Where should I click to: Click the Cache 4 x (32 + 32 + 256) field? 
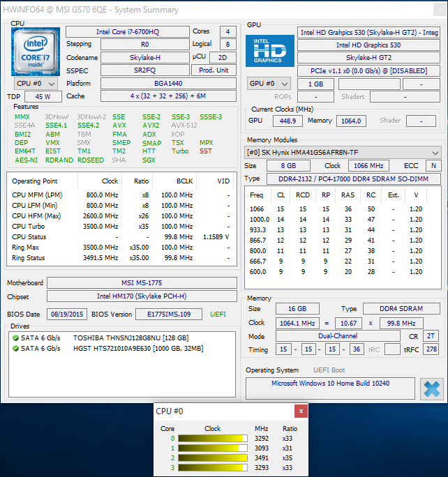click(168, 96)
